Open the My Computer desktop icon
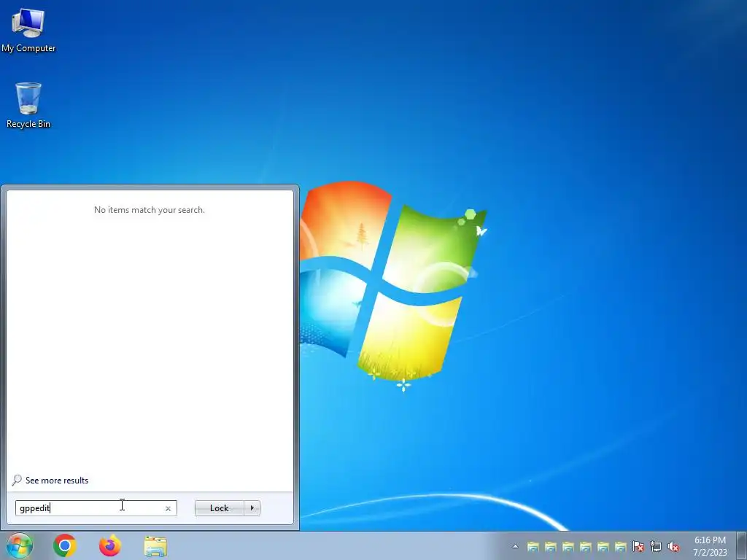Viewport: 747px width, 560px height. 28,30
